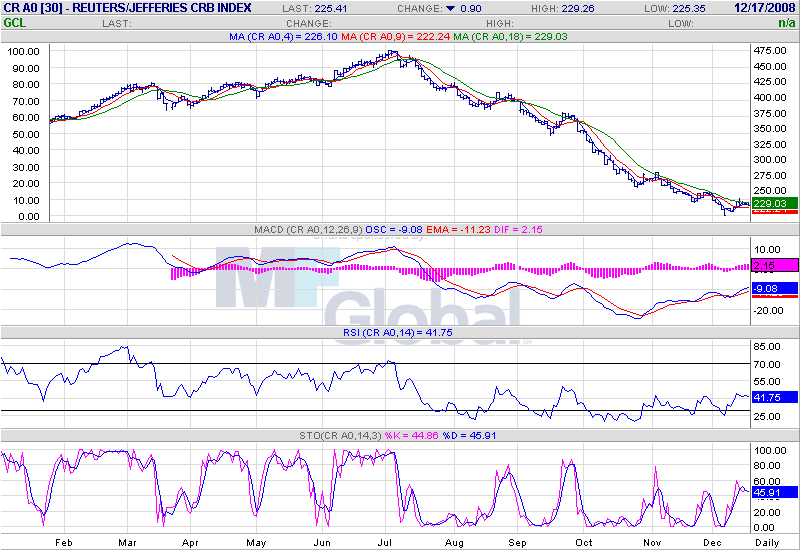Click the CHANGE 0.90 down-arrow indicator
Viewport: 800px width, 550px height.
pyautogui.click(x=451, y=9)
